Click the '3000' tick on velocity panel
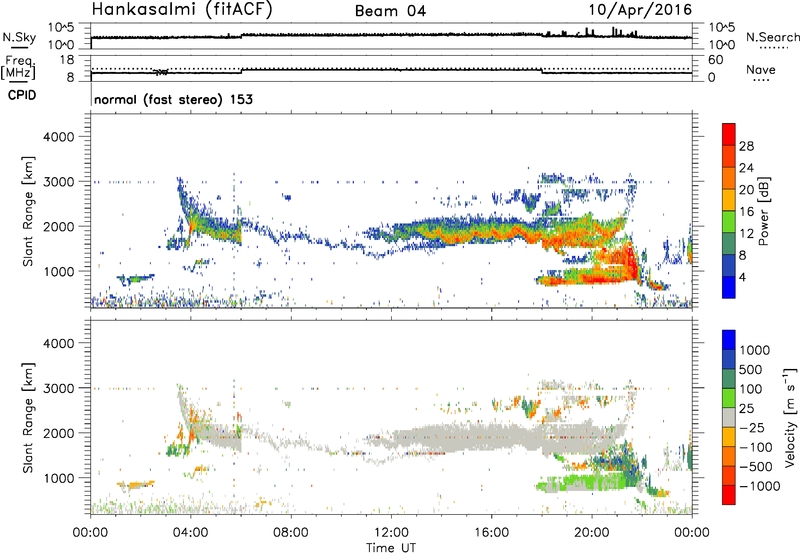Image resolution: width=800 pixels, height=554 pixels. (x=58, y=388)
